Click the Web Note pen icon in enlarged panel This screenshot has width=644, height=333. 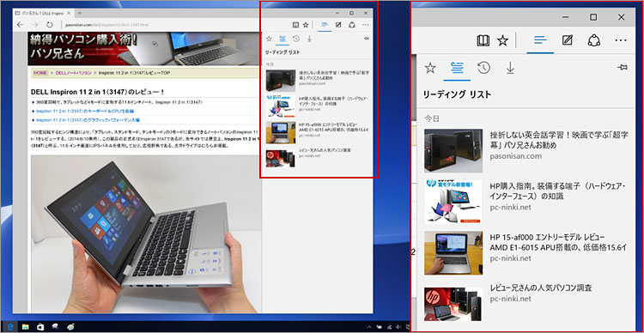pos(568,40)
